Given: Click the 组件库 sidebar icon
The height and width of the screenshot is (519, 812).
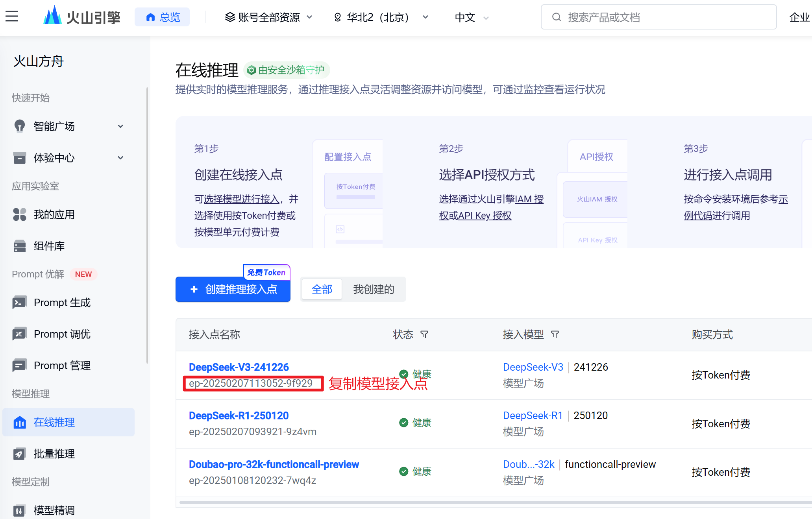Looking at the screenshot, I should coord(19,246).
